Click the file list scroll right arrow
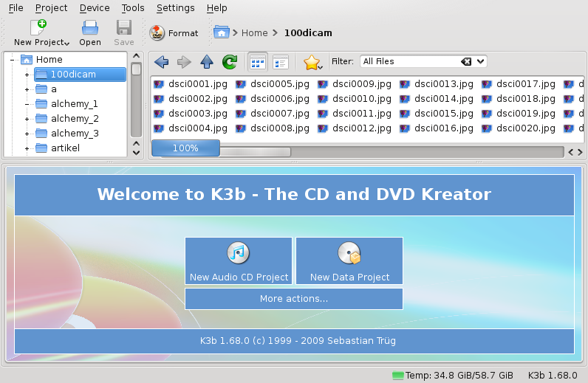Viewport: 588px width, 383px height. click(x=580, y=152)
